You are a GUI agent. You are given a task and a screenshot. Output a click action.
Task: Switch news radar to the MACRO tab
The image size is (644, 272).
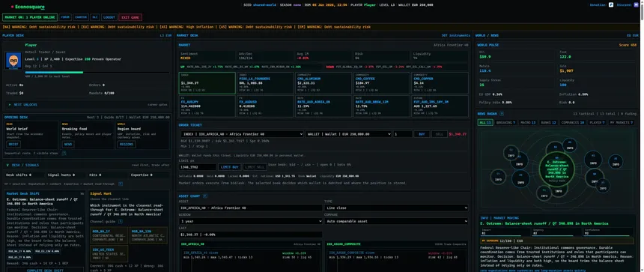point(528,122)
